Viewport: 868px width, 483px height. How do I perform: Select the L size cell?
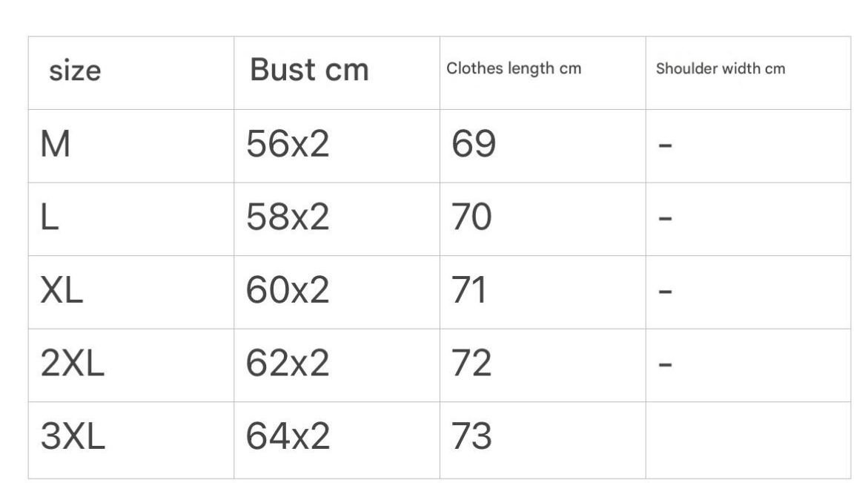49,220
